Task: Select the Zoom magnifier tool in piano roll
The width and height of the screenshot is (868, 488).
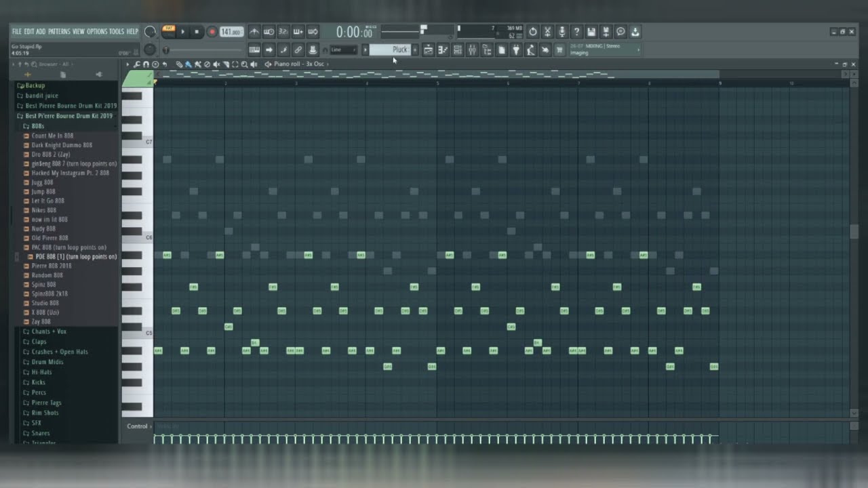Action: click(244, 64)
